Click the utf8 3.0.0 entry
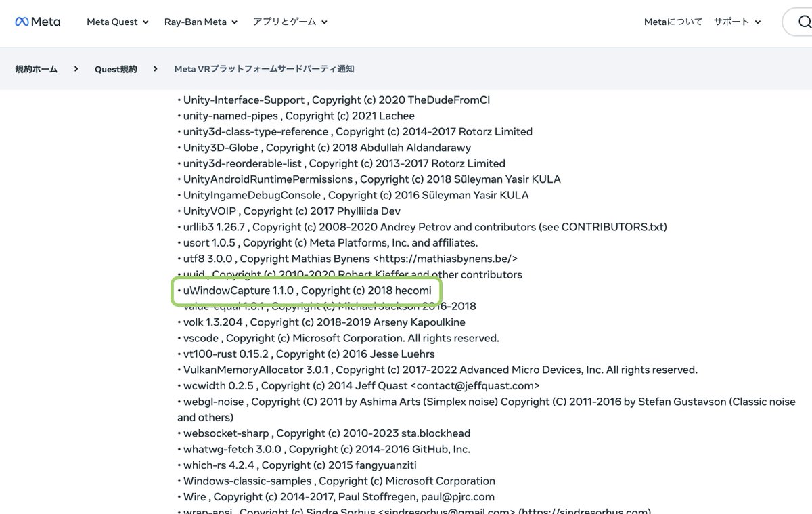The width and height of the screenshot is (812, 514). pyautogui.click(x=348, y=259)
